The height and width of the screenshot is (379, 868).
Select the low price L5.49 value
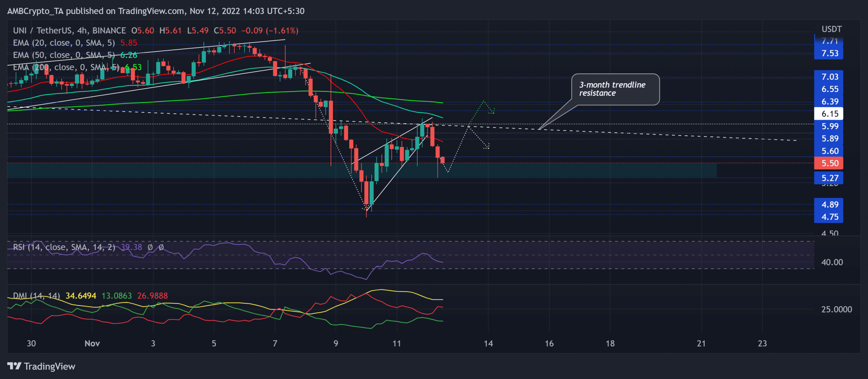tap(198, 31)
